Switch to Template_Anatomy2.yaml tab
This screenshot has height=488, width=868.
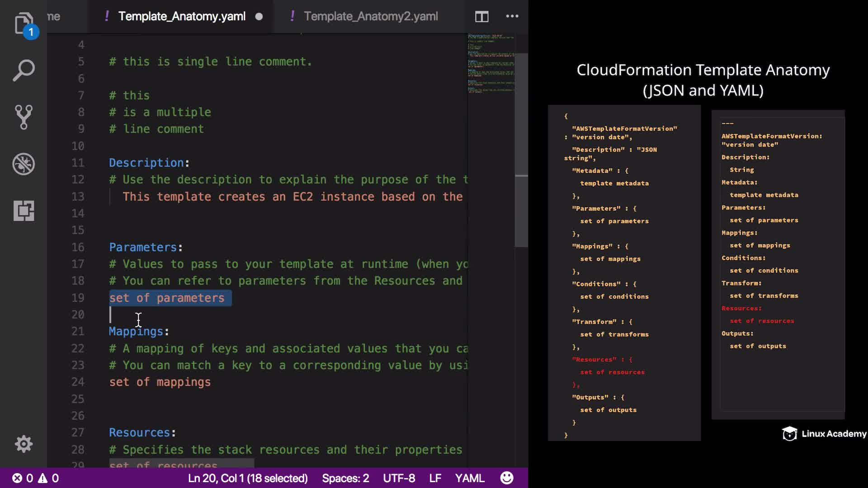(370, 16)
